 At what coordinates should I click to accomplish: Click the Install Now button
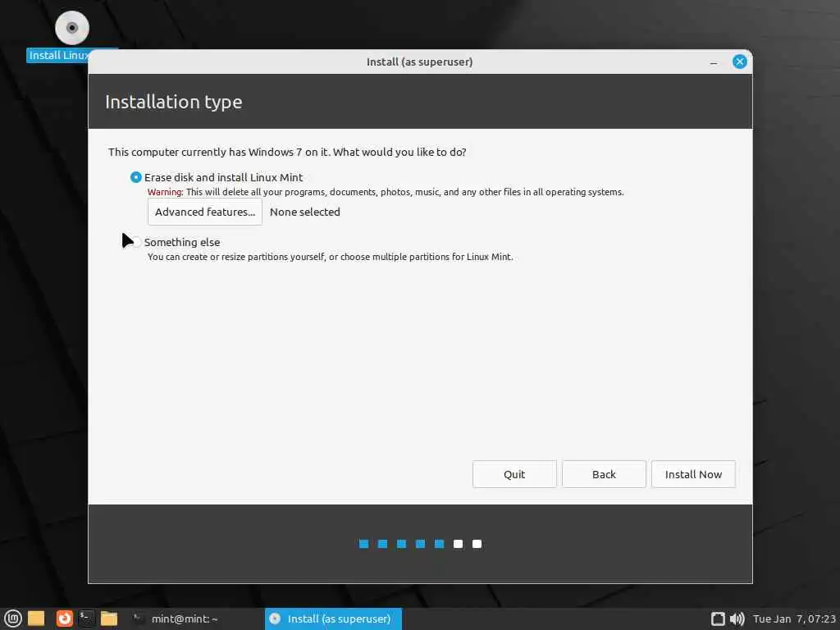pos(693,474)
